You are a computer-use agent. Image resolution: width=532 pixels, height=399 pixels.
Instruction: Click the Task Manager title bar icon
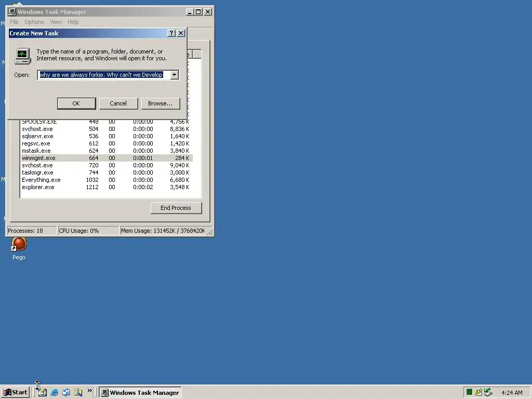pos(12,12)
